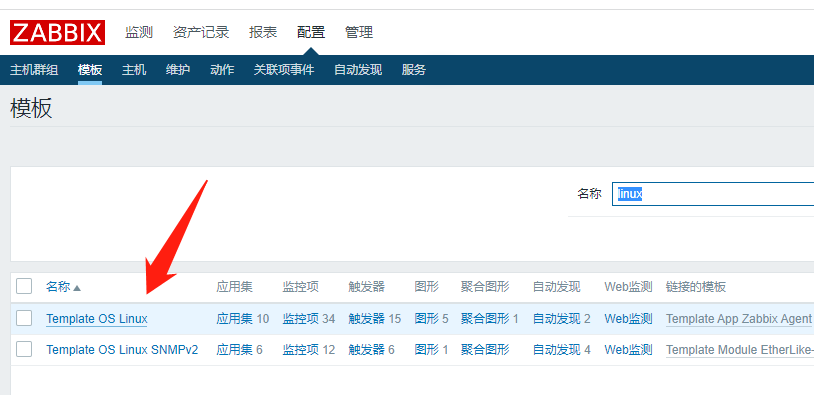Open 触发器 6 for Linux SNMPv2
Viewport: 814px width, 395px height.
tap(367, 350)
